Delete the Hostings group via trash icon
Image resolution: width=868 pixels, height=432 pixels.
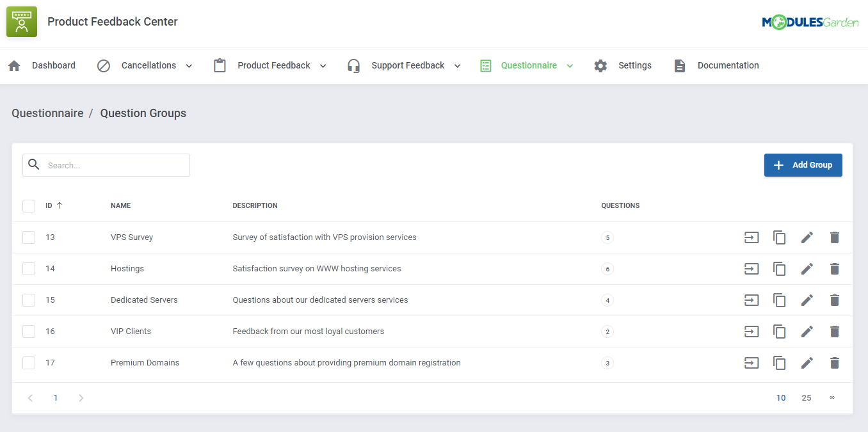click(x=835, y=269)
